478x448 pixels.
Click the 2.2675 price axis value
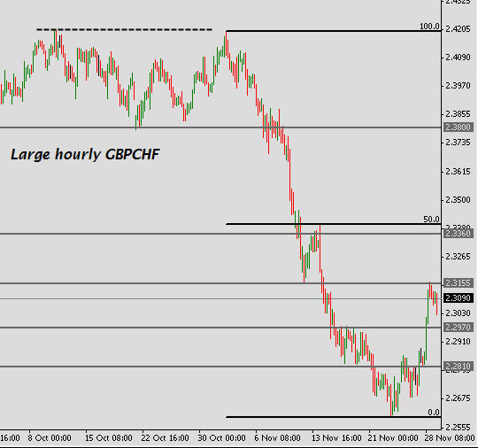pyautogui.click(x=458, y=398)
